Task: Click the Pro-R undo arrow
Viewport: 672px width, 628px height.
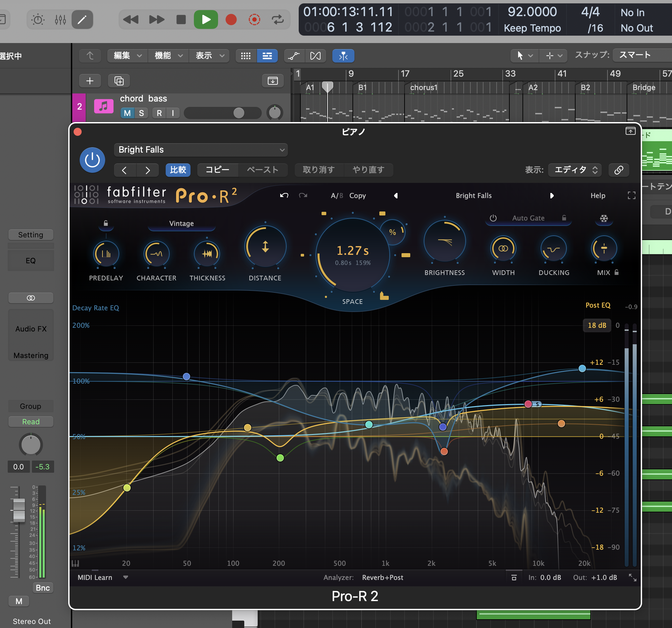Action: (x=284, y=195)
